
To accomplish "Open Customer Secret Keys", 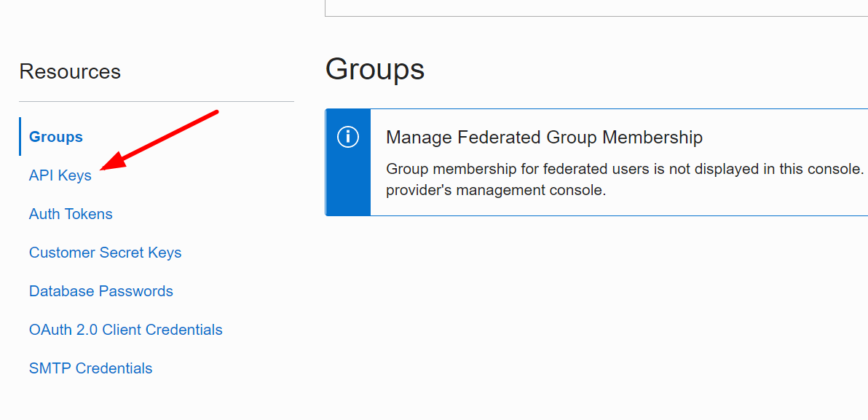I will pyautogui.click(x=105, y=253).
